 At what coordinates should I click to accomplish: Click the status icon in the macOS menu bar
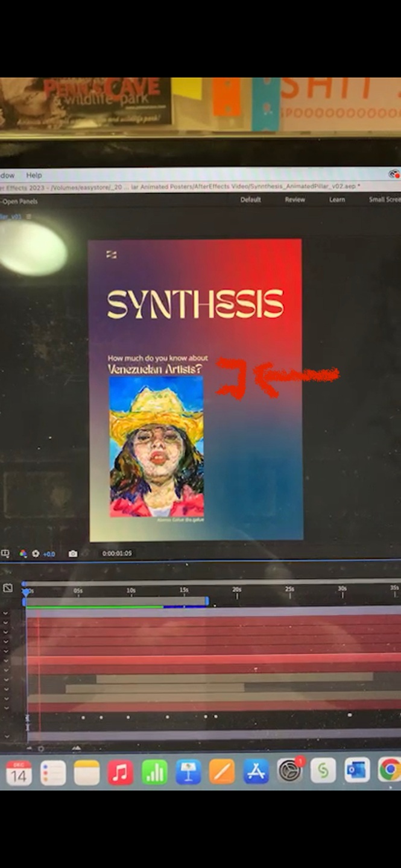point(394,174)
